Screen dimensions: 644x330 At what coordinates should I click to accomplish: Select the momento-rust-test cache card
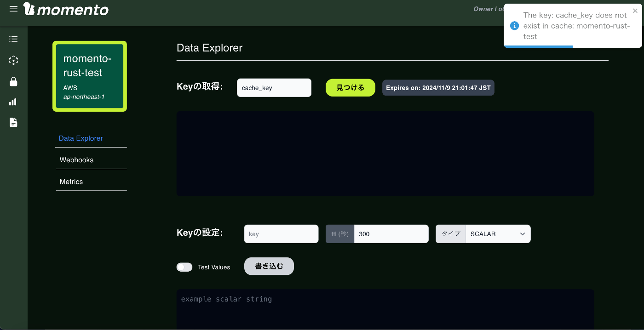coord(90,76)
